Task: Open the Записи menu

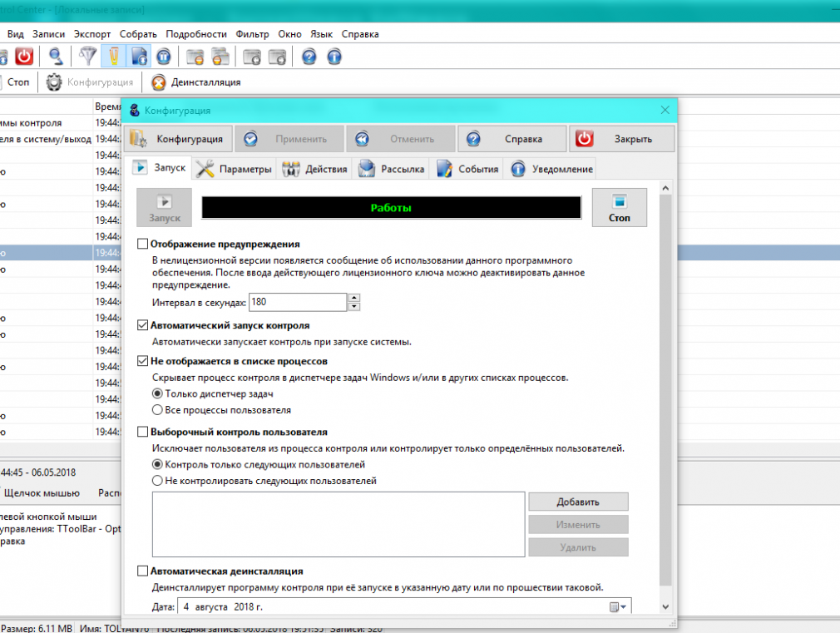Action: (49, 34)
